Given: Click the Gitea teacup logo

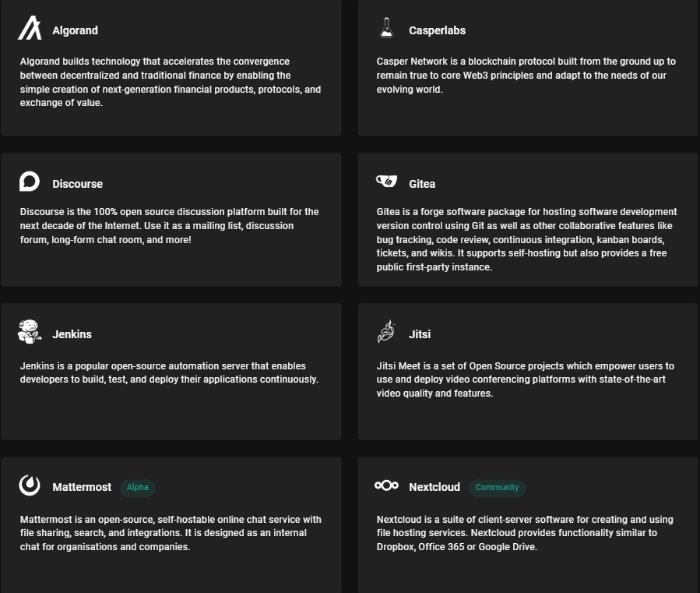Looking at the screenshot, I should [x=385, y=180].
